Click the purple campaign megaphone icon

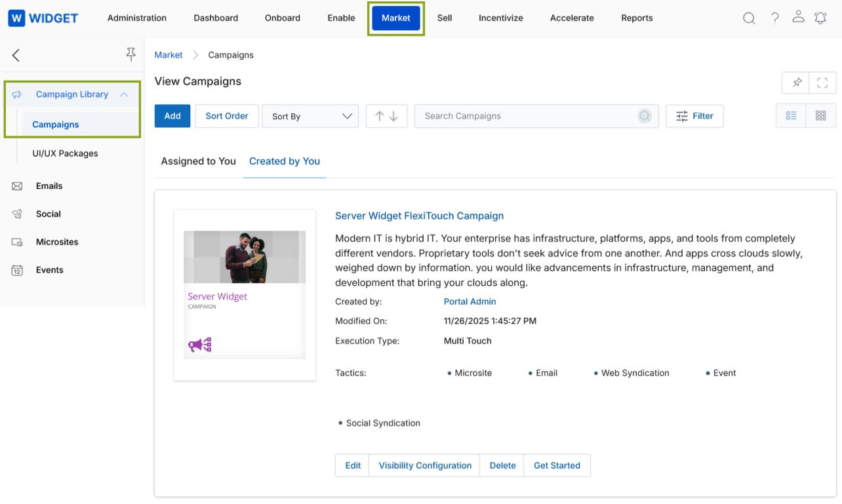click(x=199, y=344)
